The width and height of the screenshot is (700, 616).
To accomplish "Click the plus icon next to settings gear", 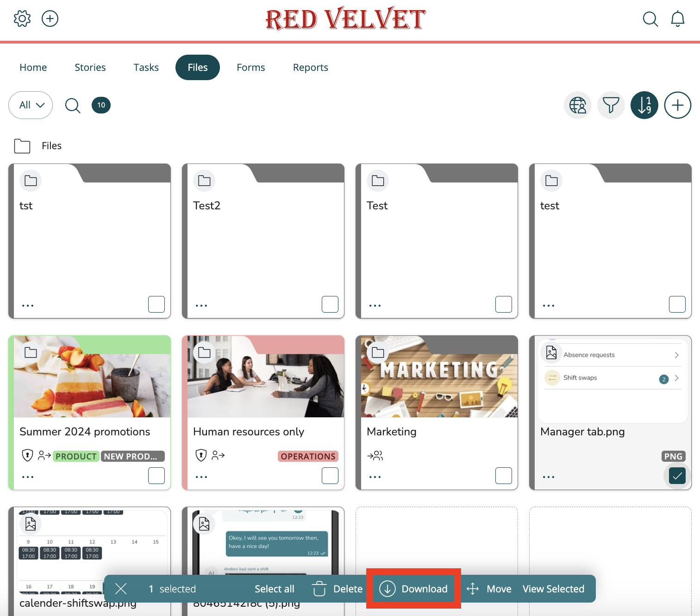I will (x=50, y=19).
